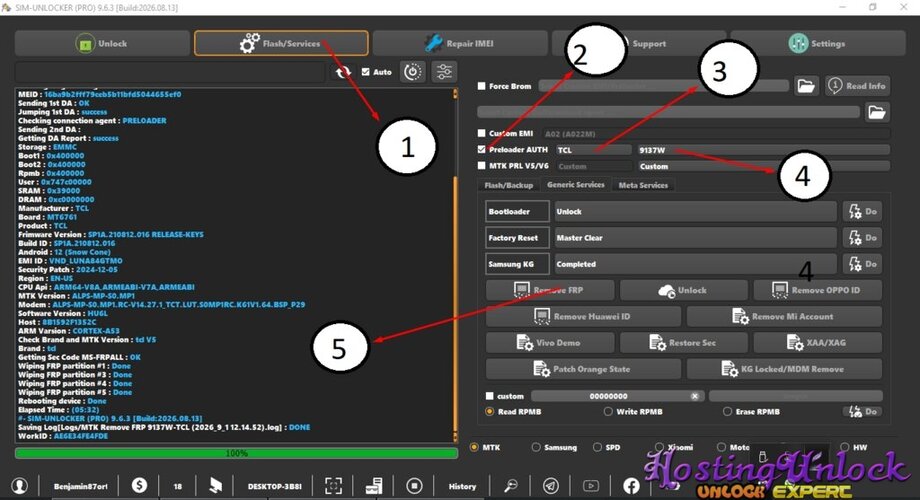Click the power/reboot circular icon
Viewport: 920px width, 500px height.
click(413, 72)
